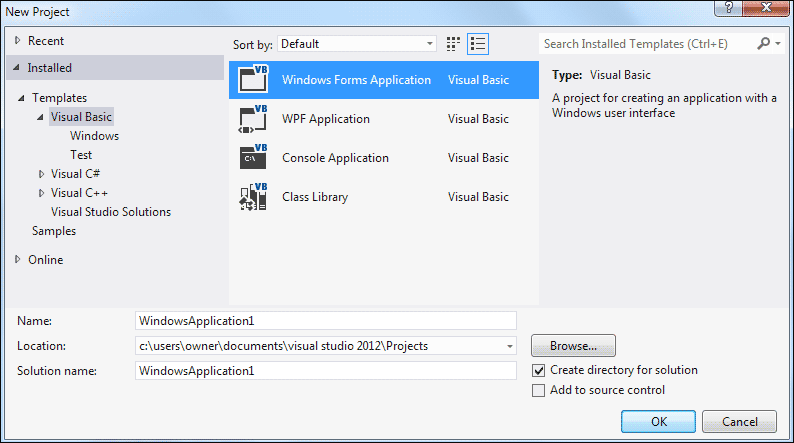794x443 pixels.
Task: Expand the Visual C++ node
Action: (41, 193)
